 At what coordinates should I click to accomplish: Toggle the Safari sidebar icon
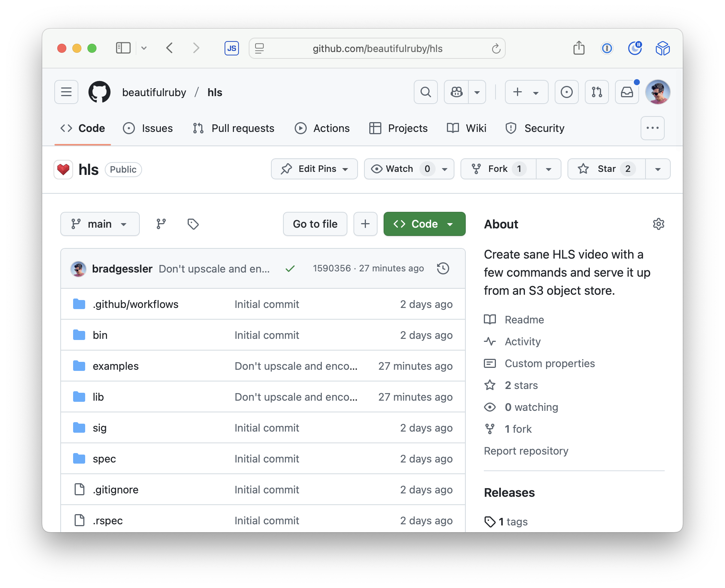click(123, 48)
